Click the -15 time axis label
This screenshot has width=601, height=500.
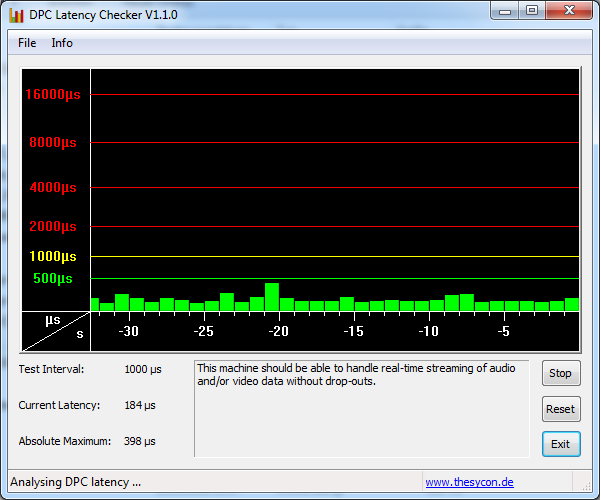point(353,331)
